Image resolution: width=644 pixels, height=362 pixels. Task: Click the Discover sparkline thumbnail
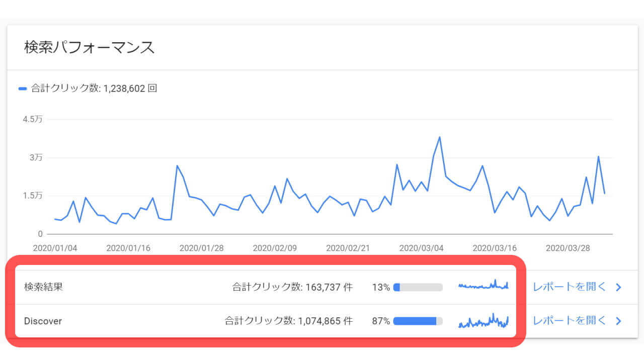pyautogui.click(x=483, y=320)
